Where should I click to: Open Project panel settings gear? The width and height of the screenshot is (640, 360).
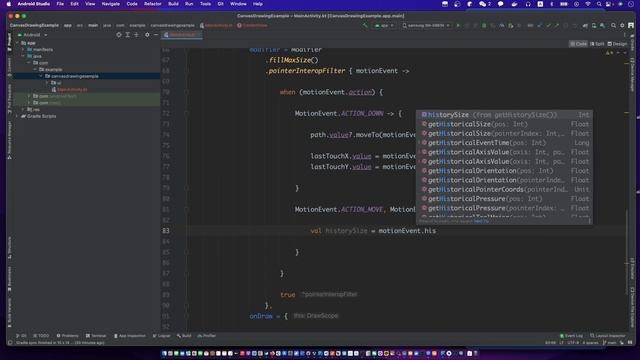click(x=147, y=35)
